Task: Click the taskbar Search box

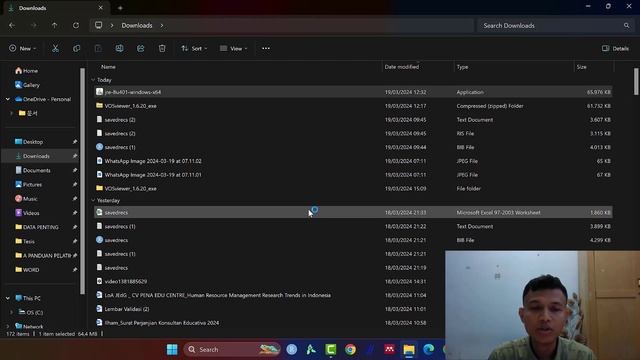Action: pyautogui.click(x=232, y=349)
